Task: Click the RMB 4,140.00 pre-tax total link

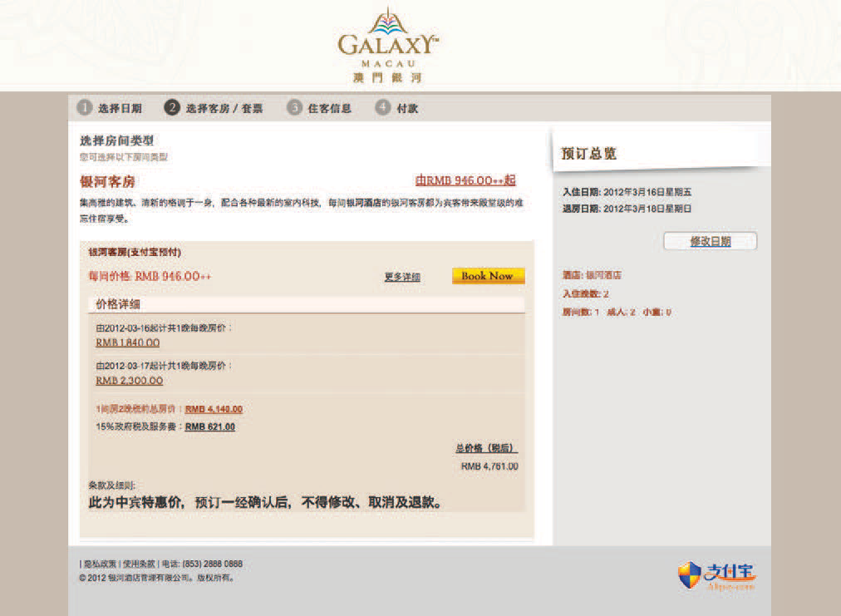Action: (214, 409)
